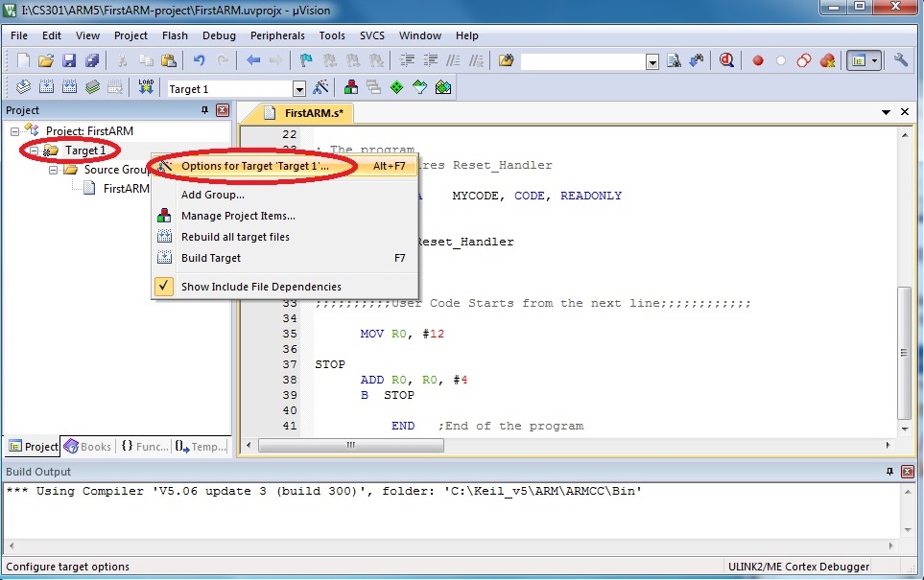Click the Select Software Packs icon
This screenshot has width=924, height=580.
(443, 88)
